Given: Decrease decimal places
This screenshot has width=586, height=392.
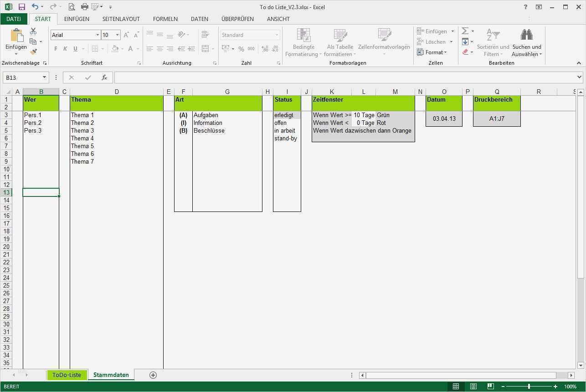Looking at the screenshot, I should [x=275, y=49].
